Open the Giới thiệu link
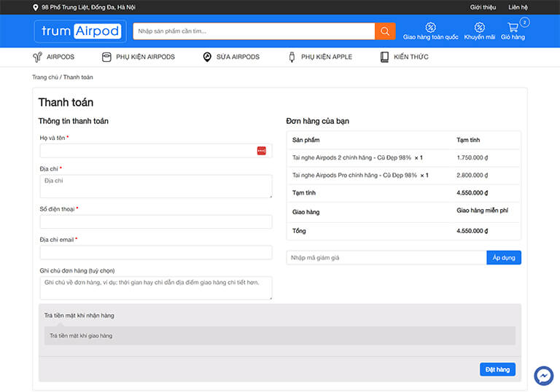Screen dimensions: 560x392 pos(483,7)
